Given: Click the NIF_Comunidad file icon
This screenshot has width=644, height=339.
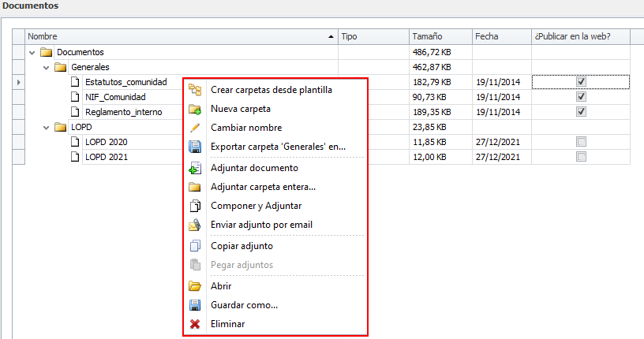Looking at the screenshot, I should click(x=75, y=97).
